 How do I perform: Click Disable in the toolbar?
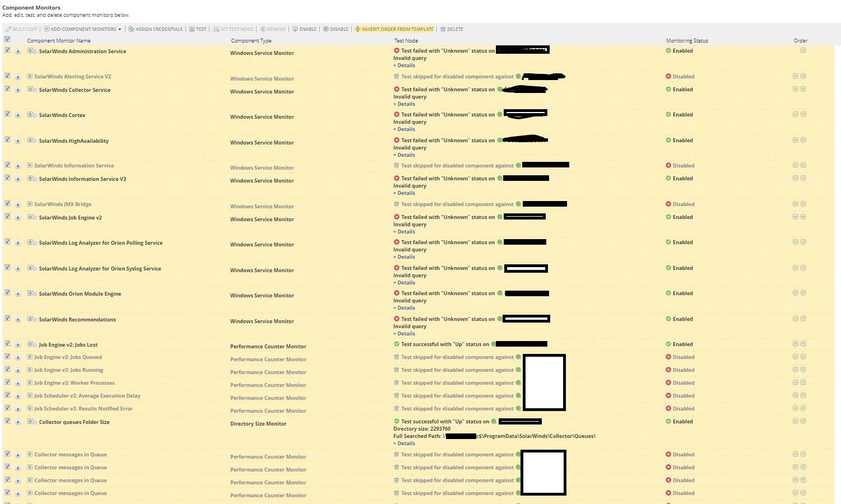(336, 29)
